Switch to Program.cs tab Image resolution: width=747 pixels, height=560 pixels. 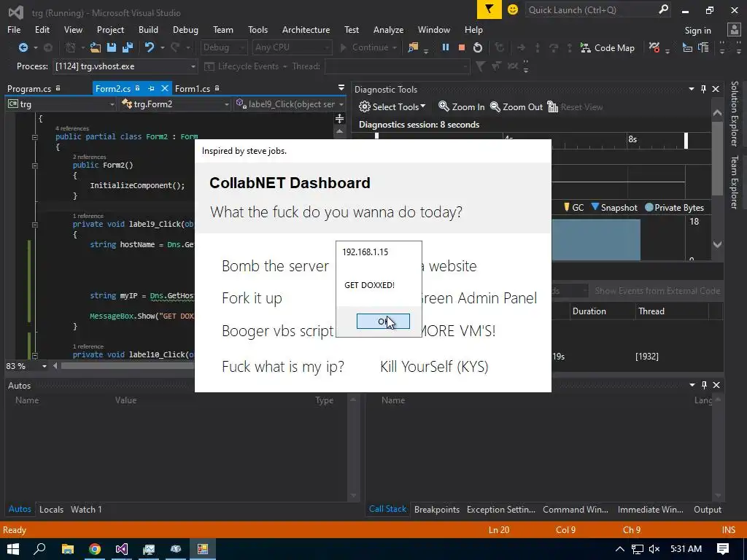point(29,88)
